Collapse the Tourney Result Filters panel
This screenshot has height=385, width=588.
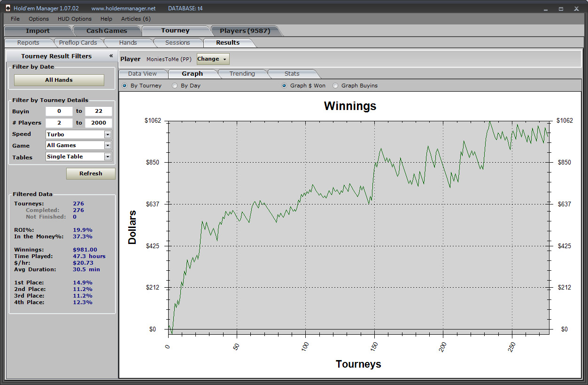[111, 56]
